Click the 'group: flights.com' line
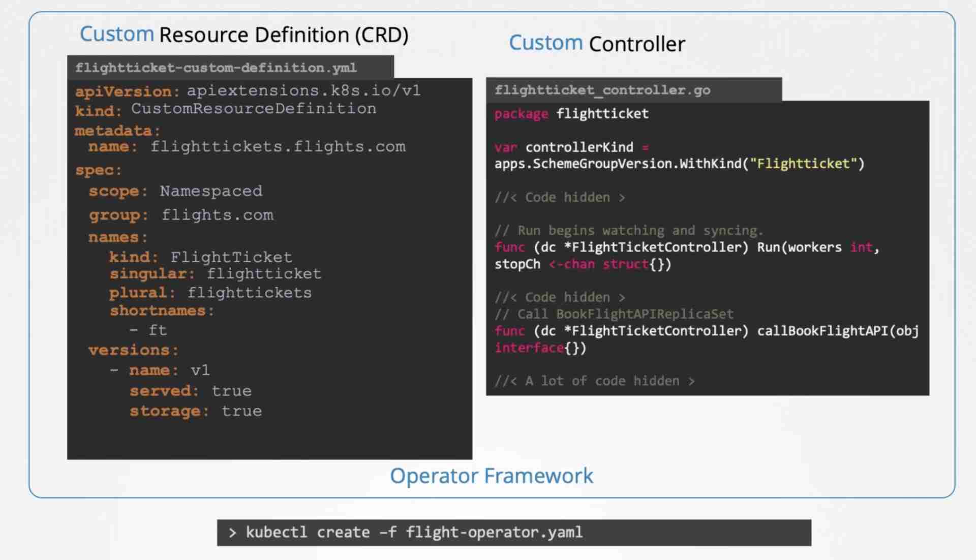Viewport: 976px width, 560px height. point(181,215)
